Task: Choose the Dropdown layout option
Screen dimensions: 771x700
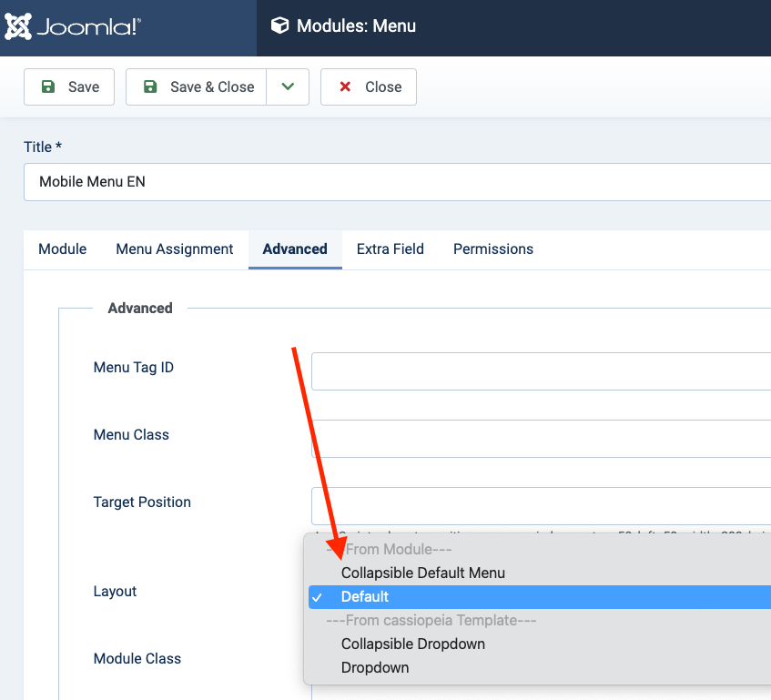Action: [x=375, y=668]
